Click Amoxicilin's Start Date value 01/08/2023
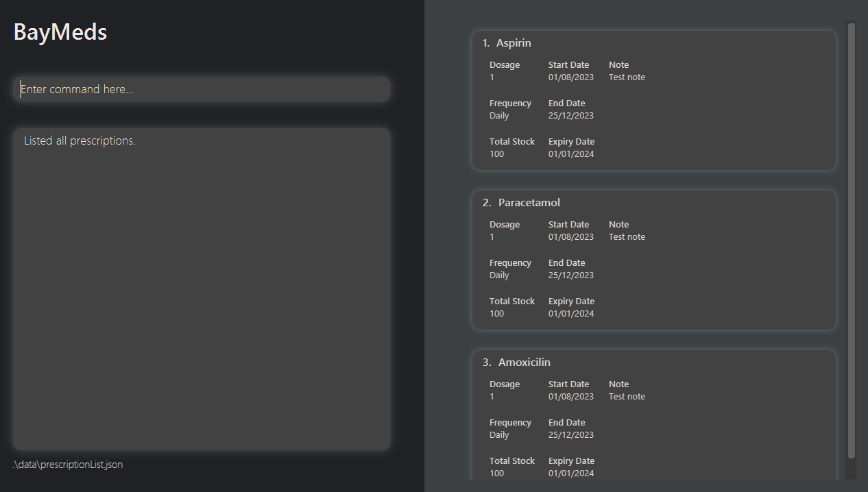 coord(571,397)
